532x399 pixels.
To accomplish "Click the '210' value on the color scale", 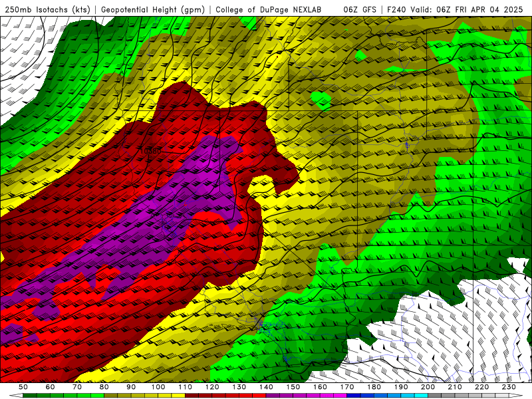I will [x=455, y=387].
